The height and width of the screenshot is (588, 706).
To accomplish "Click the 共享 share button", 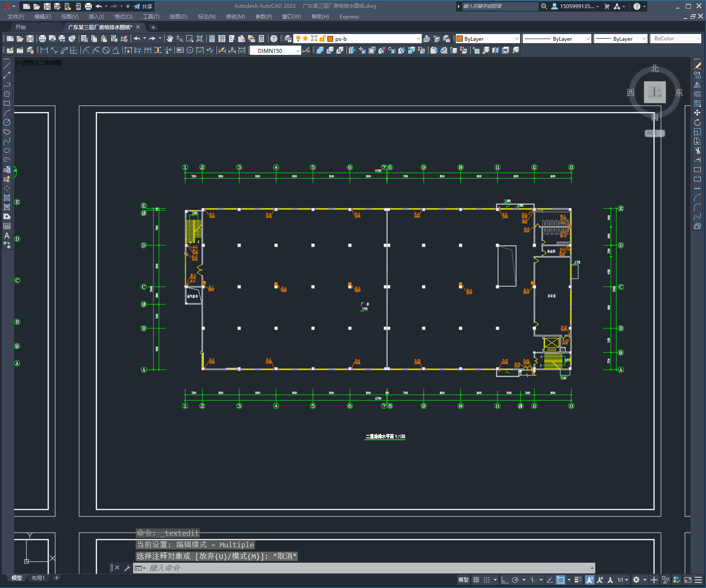I will (143, 6).
